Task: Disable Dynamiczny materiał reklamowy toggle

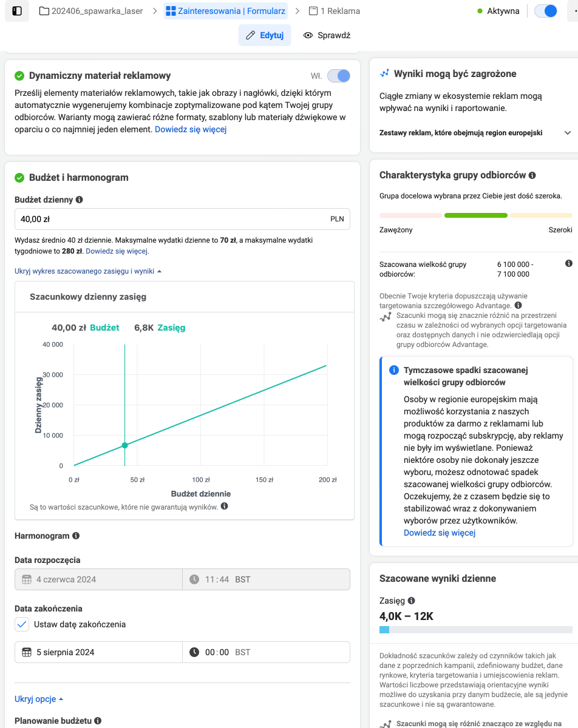Action: click(339, 76)
